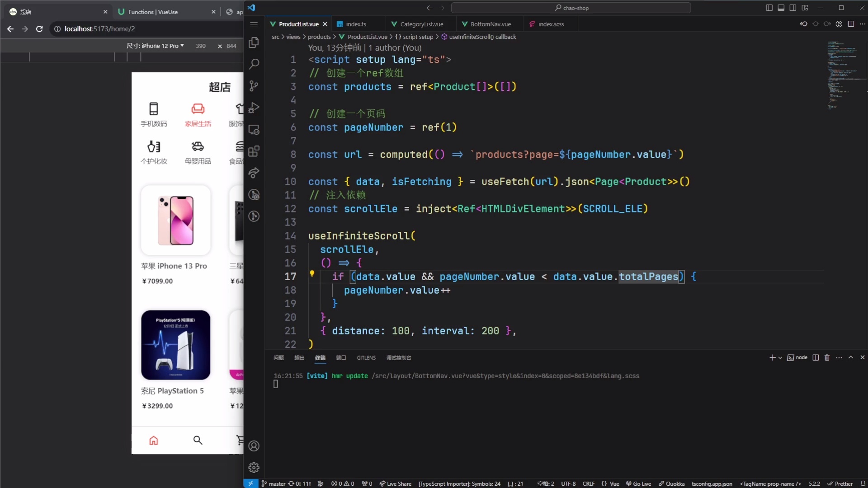Toggle primary side bar layout button
The height and width of the screenshot is (488, 868).
point(769,8)
